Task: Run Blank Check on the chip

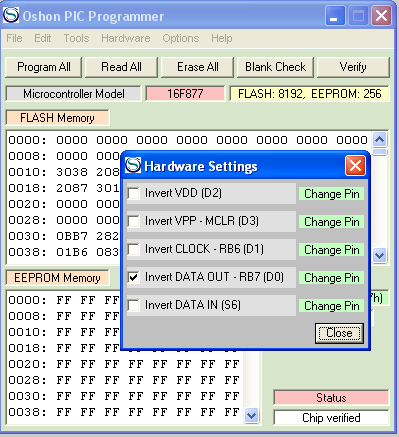Action: (x=275, y=67)
